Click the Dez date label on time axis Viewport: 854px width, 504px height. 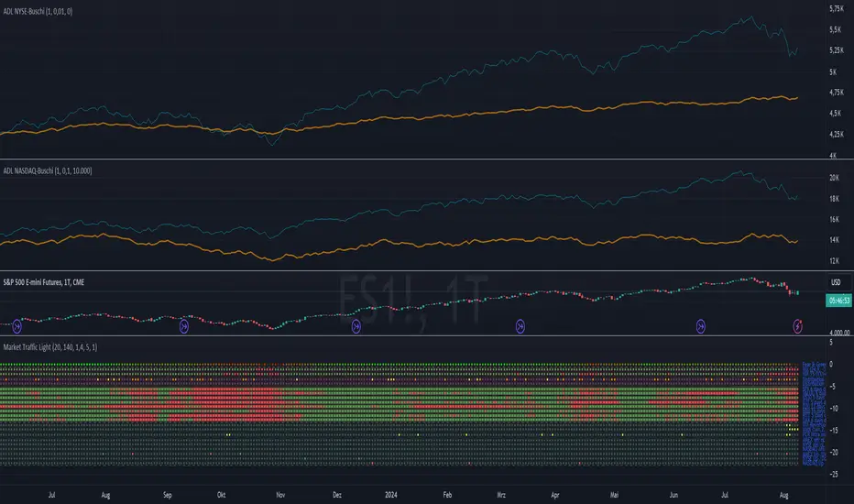coord(337,495)
